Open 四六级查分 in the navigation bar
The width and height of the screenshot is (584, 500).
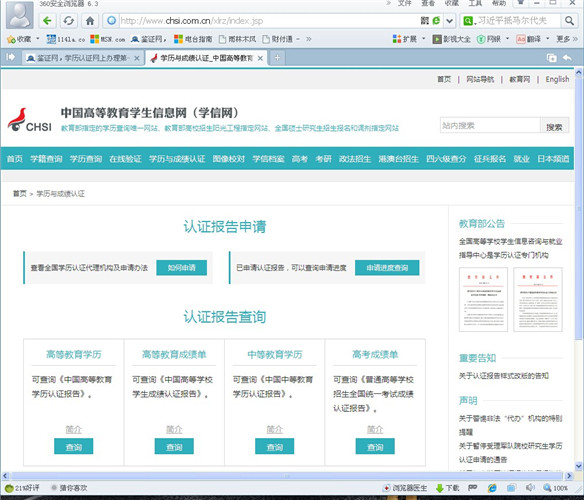446,159
